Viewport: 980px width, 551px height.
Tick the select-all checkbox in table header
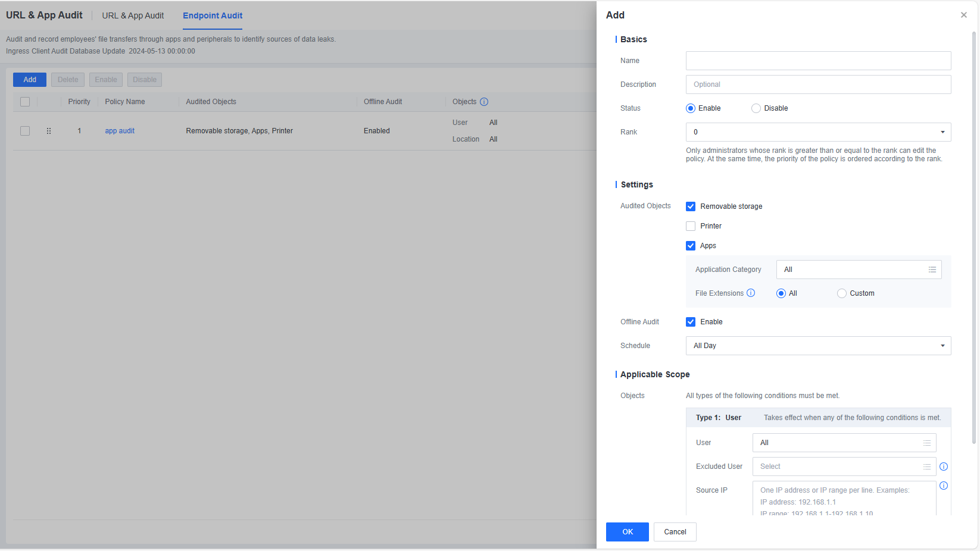point(25,102)
